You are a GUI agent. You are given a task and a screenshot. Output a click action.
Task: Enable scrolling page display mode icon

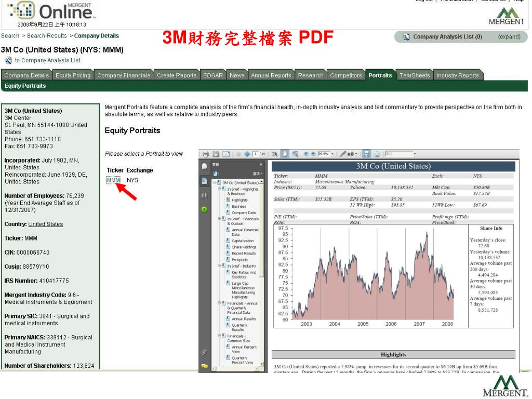click(x=366, y=154)
